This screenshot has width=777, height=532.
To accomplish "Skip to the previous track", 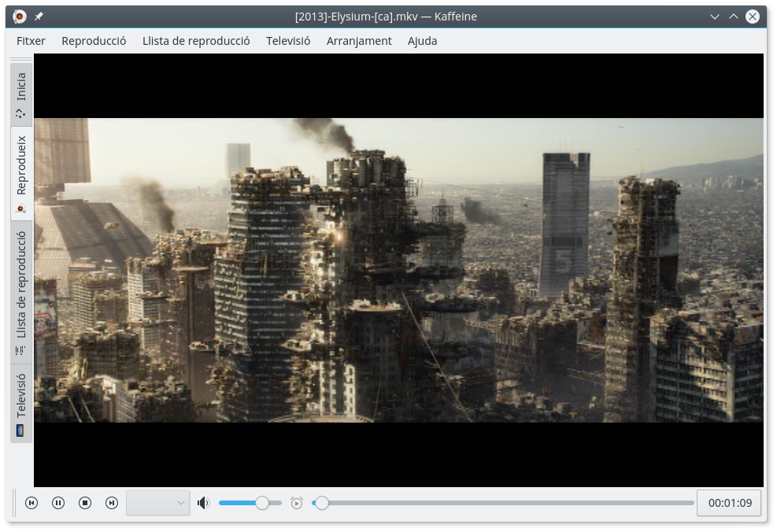I will (31, 503).
